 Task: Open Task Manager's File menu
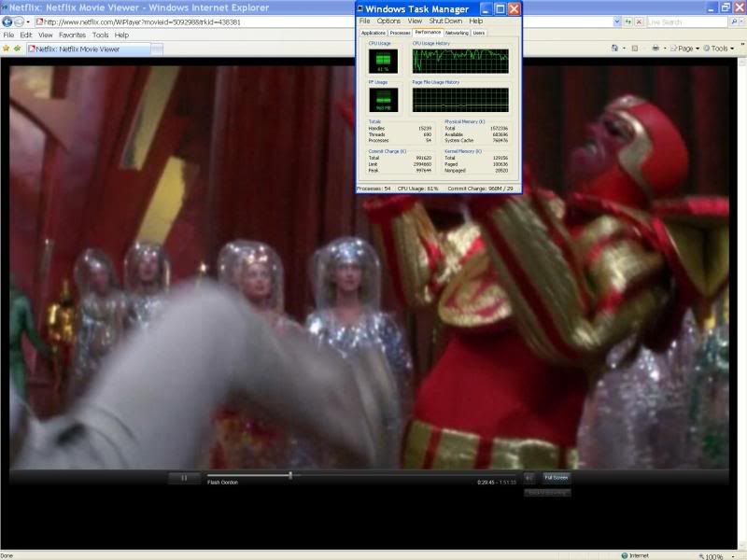[364, 21]
